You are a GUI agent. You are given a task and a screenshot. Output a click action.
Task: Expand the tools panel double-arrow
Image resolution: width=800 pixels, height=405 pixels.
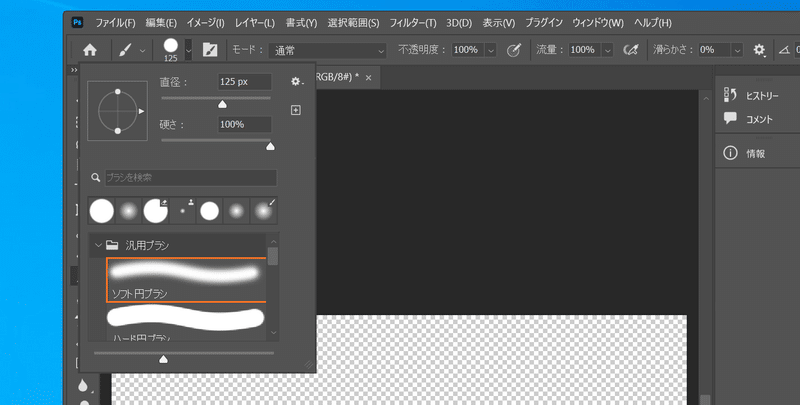(x=74, y=70)
